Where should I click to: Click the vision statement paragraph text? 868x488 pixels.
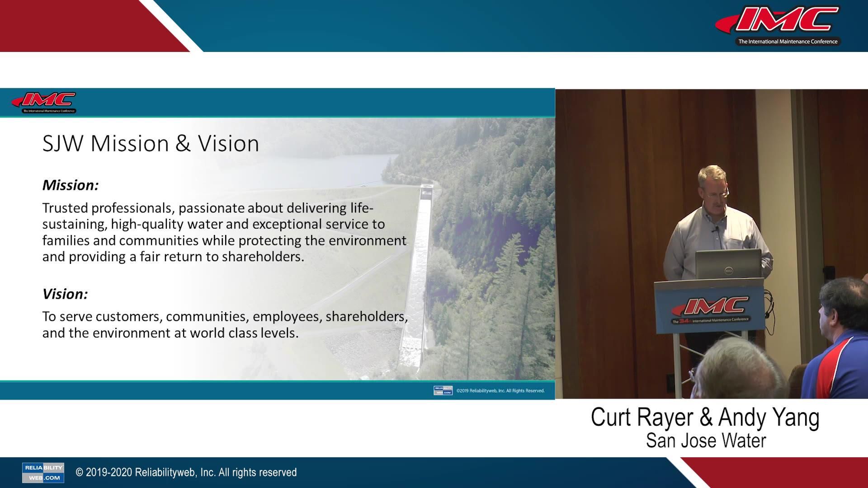coord(224,324)
